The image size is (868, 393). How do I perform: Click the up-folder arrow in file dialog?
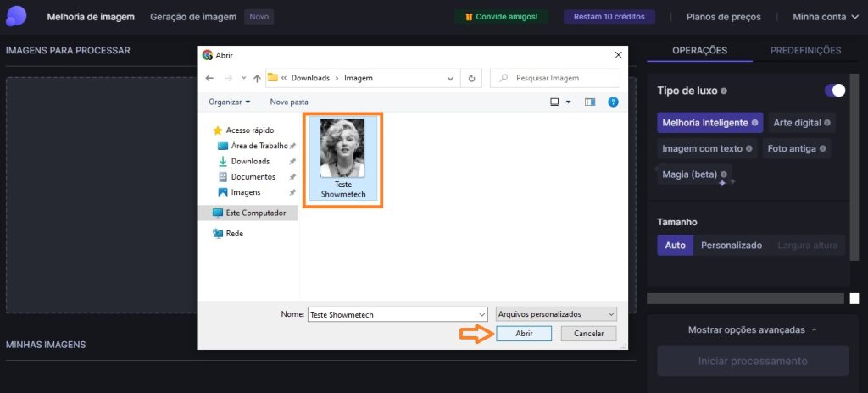click(x=257, y=78)
